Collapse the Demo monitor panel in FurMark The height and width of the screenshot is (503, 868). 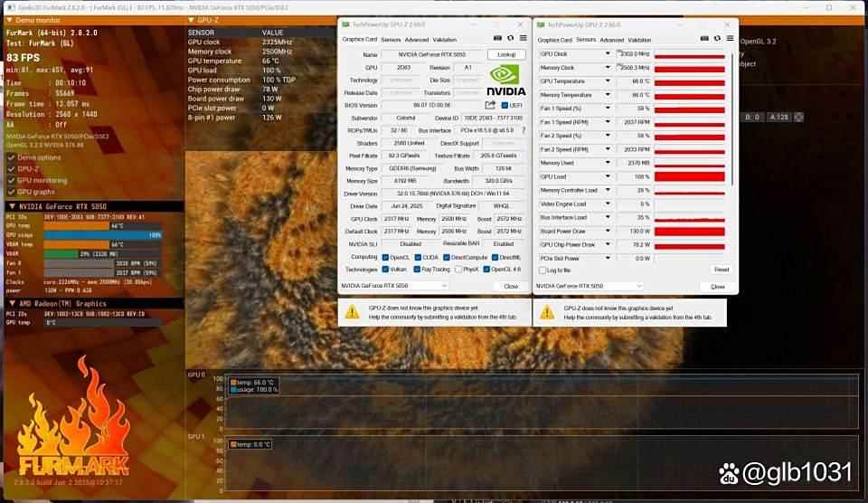[x=9, y=20]
